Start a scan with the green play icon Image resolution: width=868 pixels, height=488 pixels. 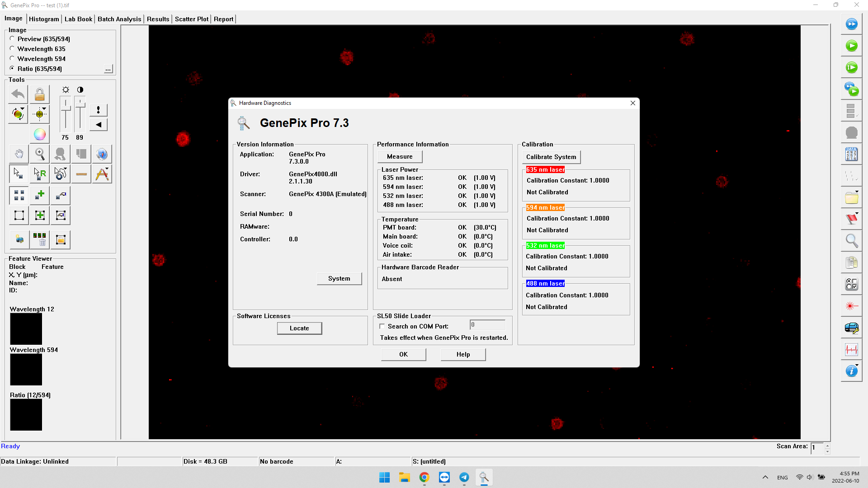coord(852,46)
